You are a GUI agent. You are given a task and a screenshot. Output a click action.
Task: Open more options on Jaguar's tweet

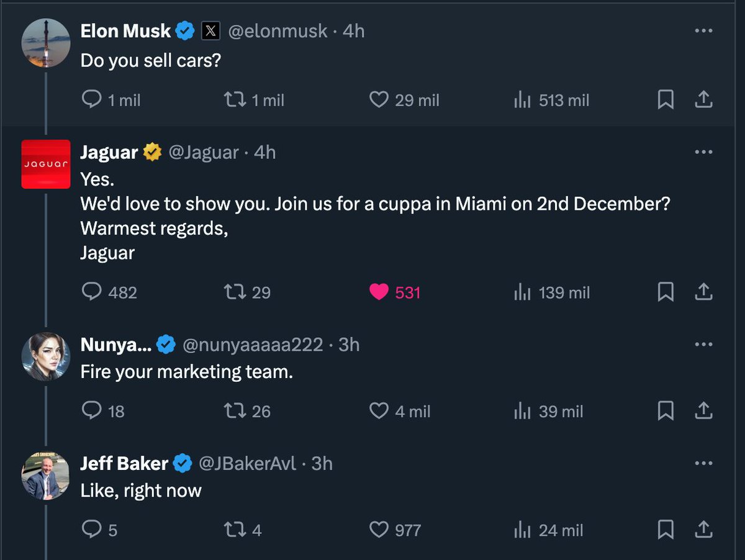pos(703,152)
